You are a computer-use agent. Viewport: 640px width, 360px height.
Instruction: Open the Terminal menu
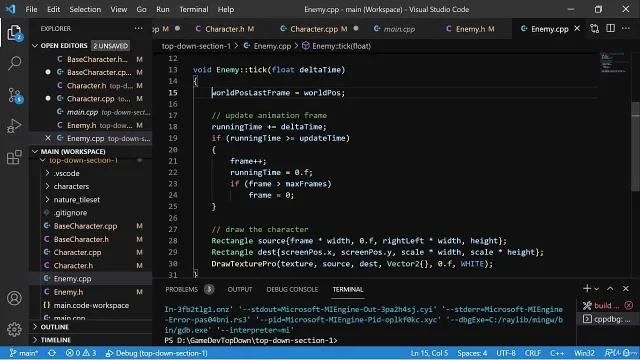pos(193,9)
